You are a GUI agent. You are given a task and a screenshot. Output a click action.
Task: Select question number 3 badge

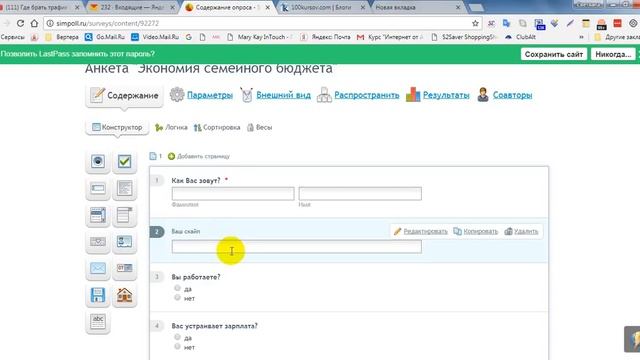[x=157, y=277]
